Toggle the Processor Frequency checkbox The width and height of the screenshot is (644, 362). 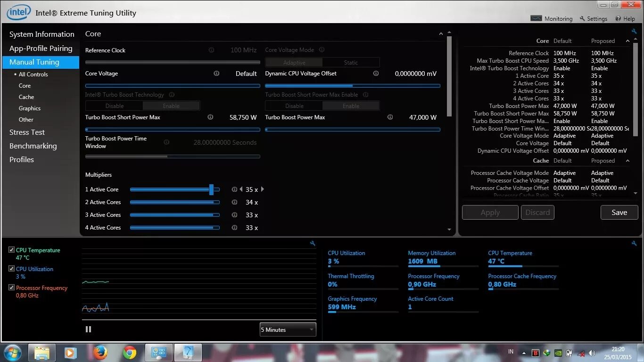(x=12, y=288)
